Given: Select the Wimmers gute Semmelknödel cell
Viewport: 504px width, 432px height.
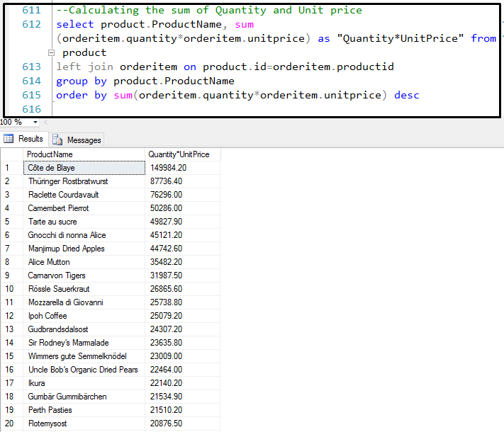Looking at the screenshot, I should [x=84, y=356].
